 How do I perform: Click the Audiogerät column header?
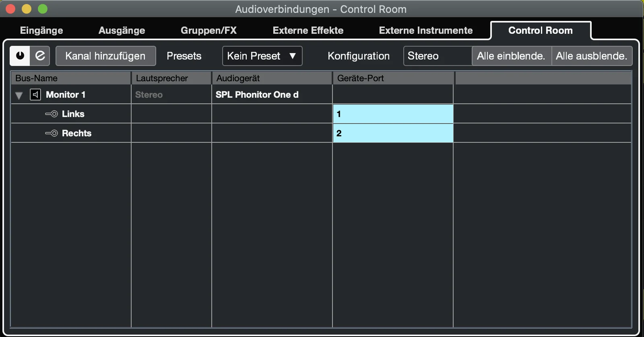tap(272, 78)
